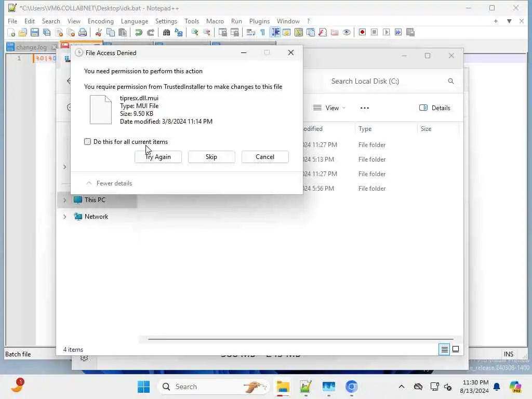Click the Zoom In magnifier icon
Screen dimensions: 532x399
[x=195, y=33]
